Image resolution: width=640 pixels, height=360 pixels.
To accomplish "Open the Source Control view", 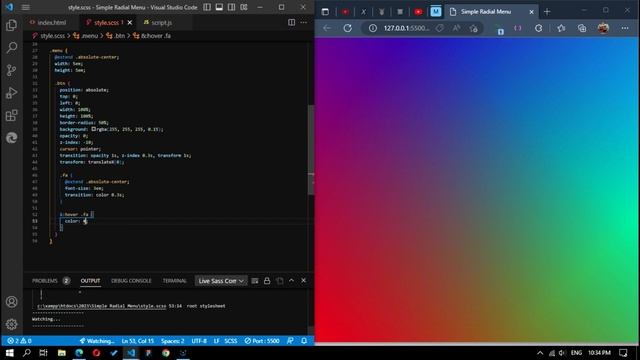I will pos(11,70).
